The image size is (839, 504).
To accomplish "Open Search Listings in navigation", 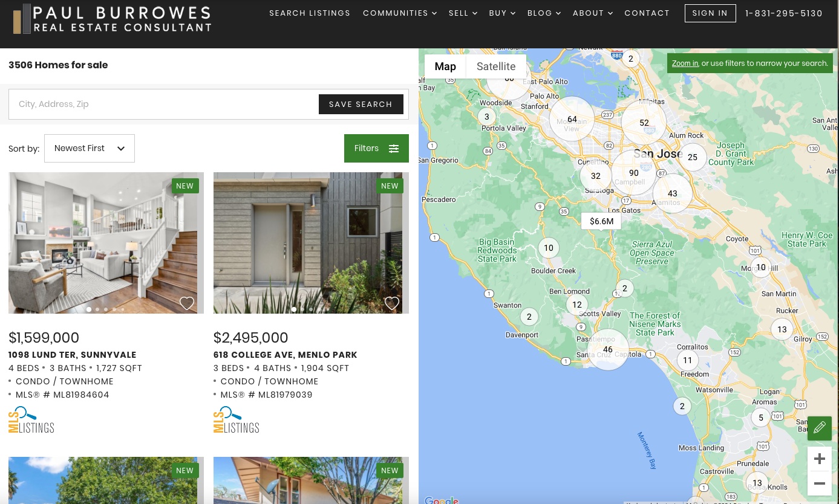I will 310,13.
